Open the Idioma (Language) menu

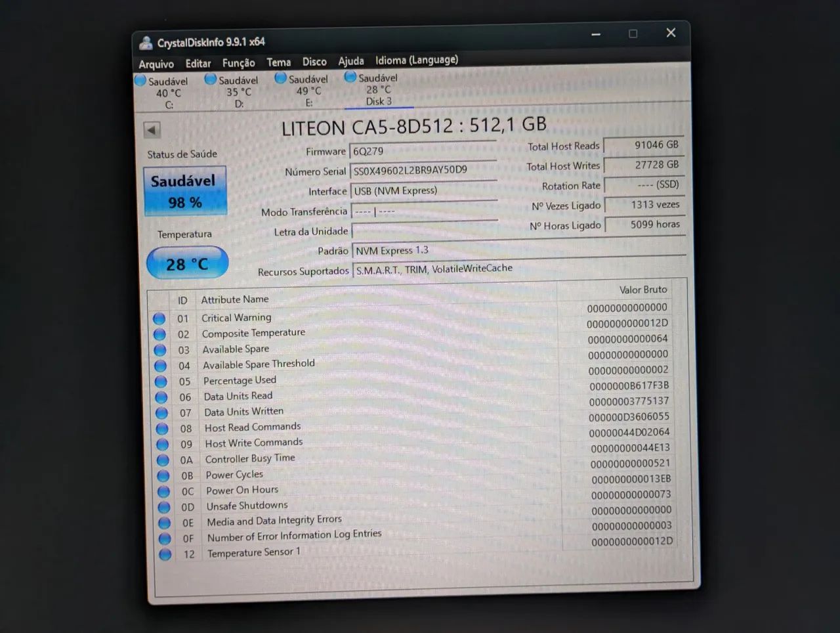[417, 60]
